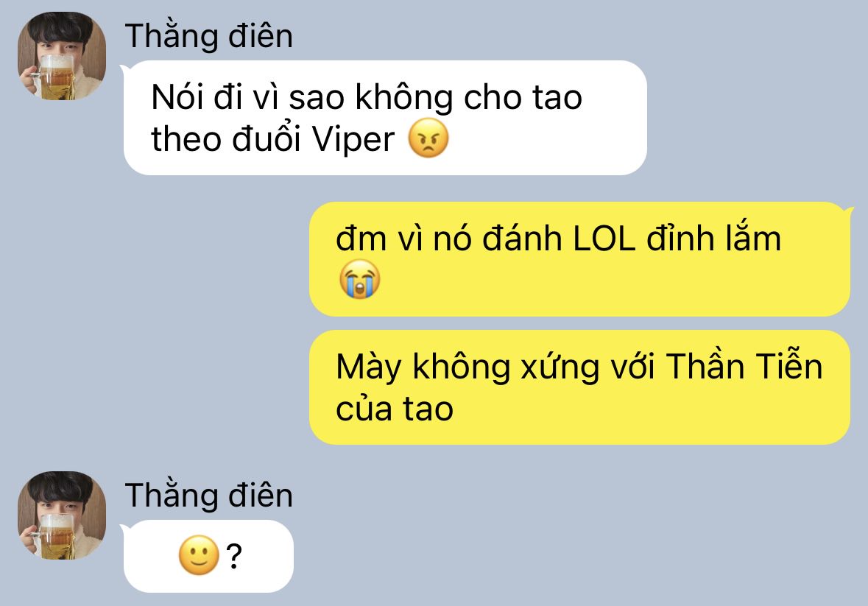Viewport: 868px width, 606px height.
Task: Click the question mark beside the smiley
Action: click(x=234, y=556)
